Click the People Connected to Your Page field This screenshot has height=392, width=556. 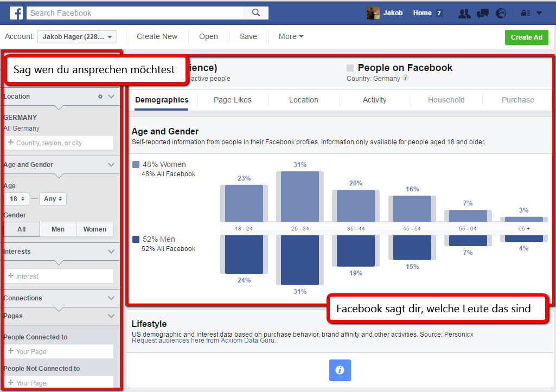[x=59, y=351]
